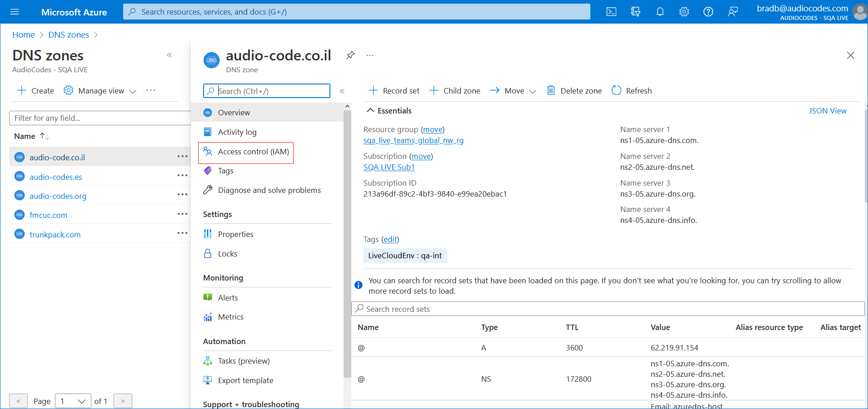Screen dimensions: 868x409
Task: Go to Home in the breadcrumb
Action: pyautogui.click(x=24, y=35)
